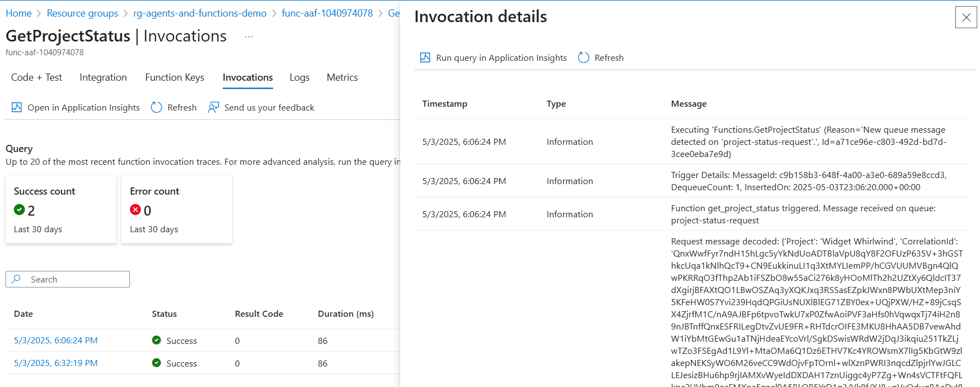Click the Success count card

[61, 210]
